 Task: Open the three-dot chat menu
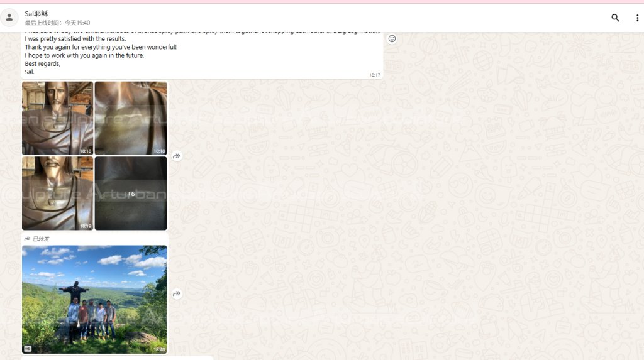click(637, 18)
